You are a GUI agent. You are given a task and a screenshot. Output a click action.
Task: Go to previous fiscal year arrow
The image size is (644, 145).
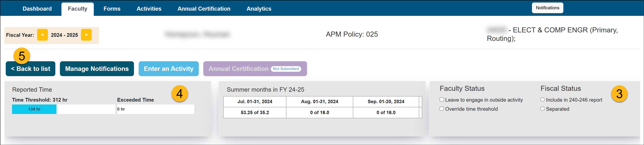coord(42,35)
